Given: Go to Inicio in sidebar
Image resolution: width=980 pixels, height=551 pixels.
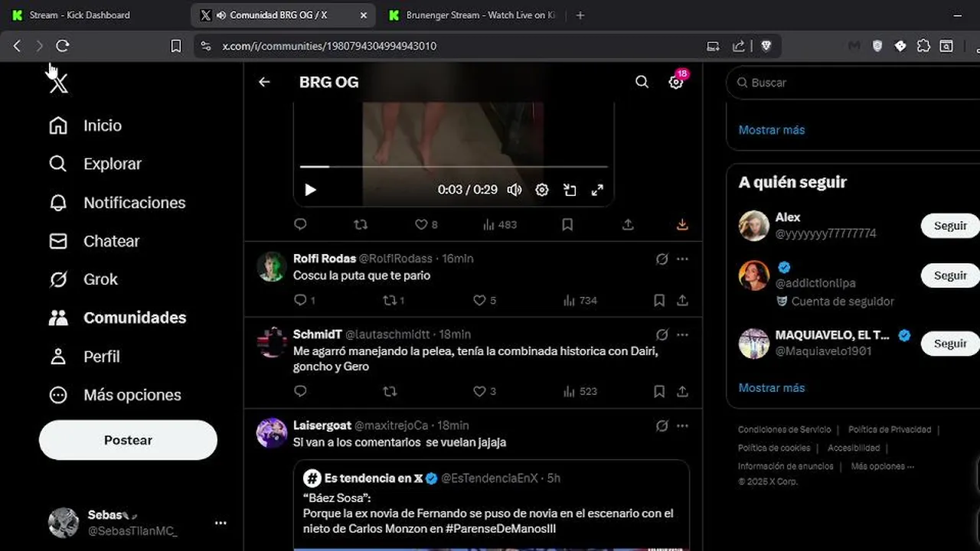Looking at the screenshot, I should [x=86, y=126].
